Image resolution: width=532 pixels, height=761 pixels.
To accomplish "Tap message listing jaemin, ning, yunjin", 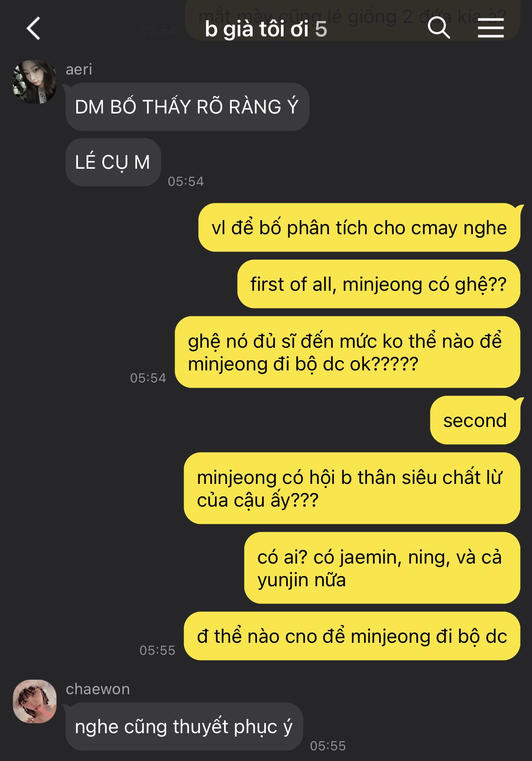I will point(382,568).
